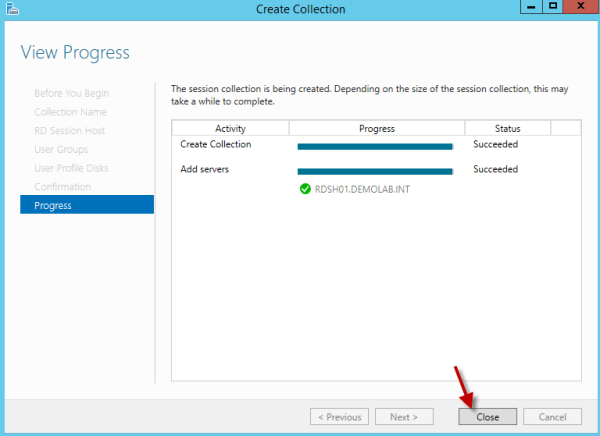600x436 pixels.
Task: Close the window with the red X
Action: [579, 8]
